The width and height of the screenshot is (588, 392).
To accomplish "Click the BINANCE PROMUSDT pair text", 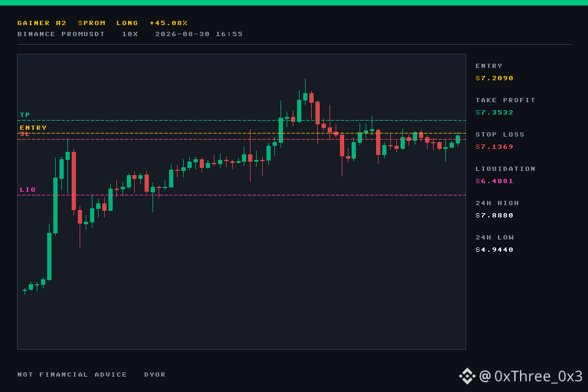I will click(x=61, y=34).
